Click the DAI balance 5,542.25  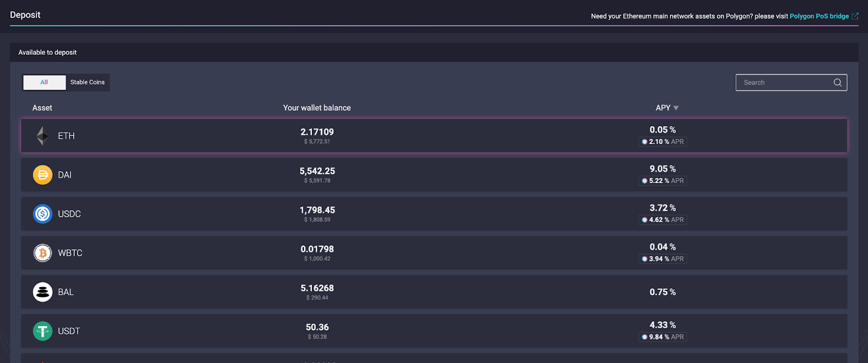point(317,171)
